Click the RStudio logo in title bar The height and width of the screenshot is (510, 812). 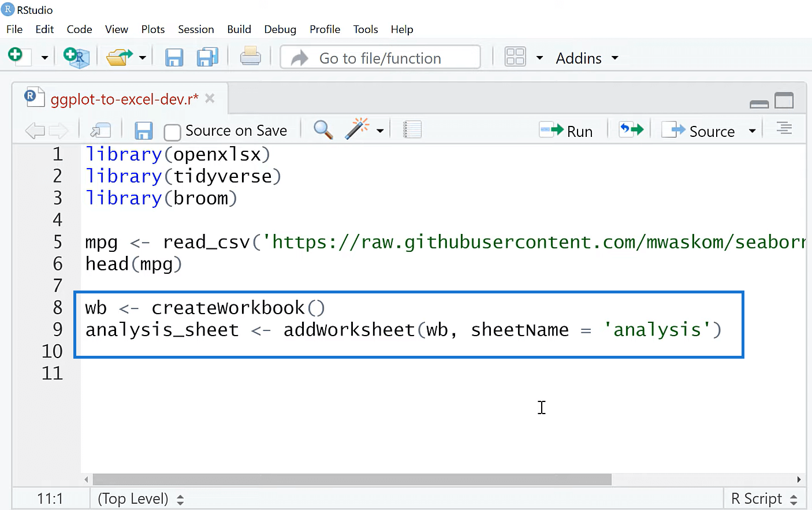pos(8,10)
